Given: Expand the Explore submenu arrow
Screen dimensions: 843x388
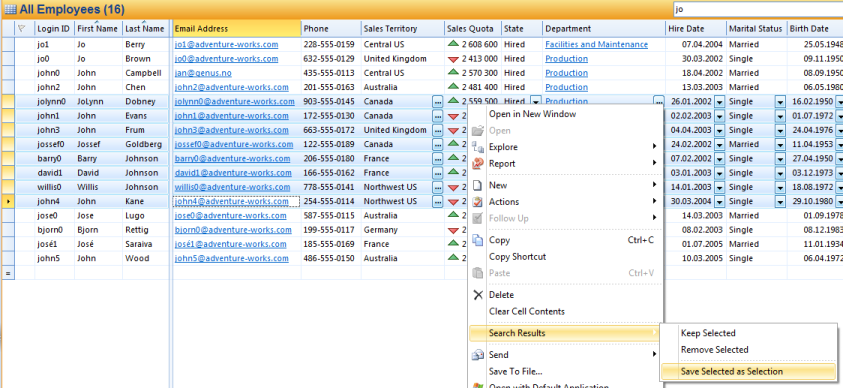Looking at the screenshot, I should tap(654, 147).
